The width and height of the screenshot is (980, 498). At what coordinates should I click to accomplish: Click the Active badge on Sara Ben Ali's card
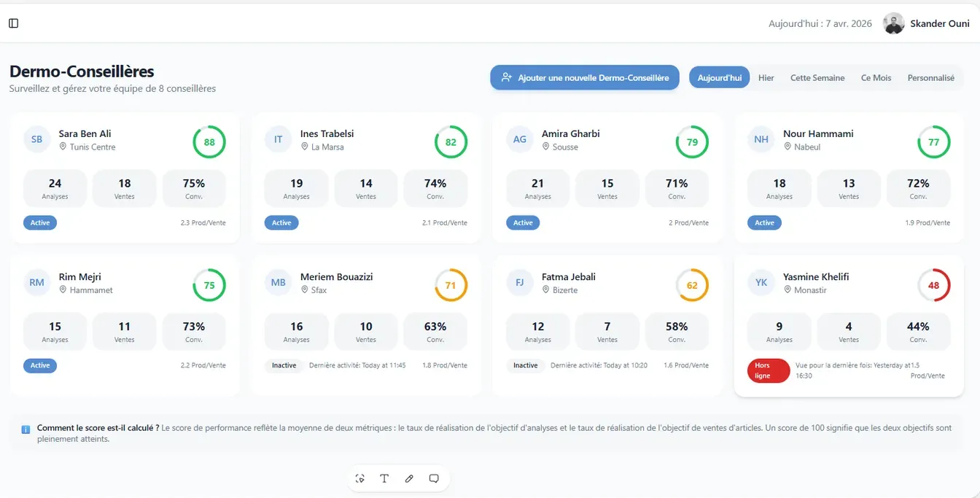pyautogui.click(x=40, y=222)
